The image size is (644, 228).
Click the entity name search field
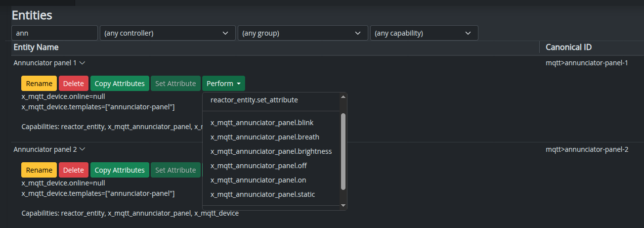[54, 33]
